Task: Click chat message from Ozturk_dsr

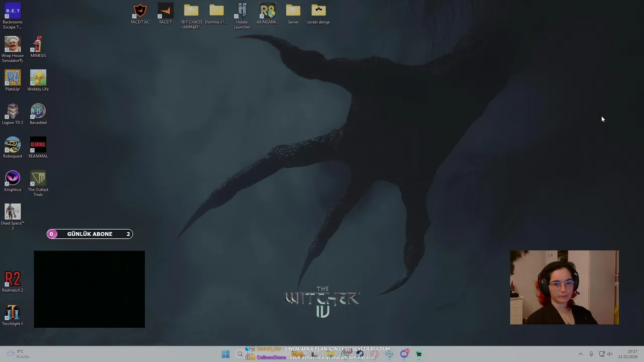Action: point(318,349)
